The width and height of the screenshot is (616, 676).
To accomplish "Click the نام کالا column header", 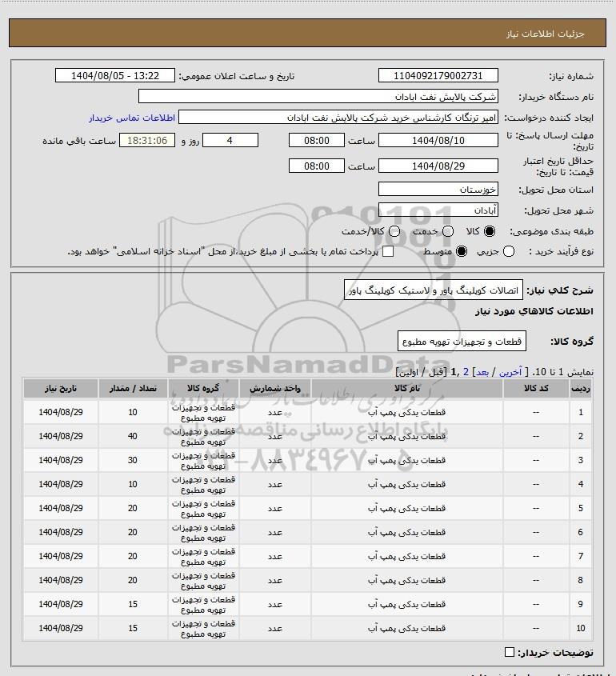I will 407,389.
